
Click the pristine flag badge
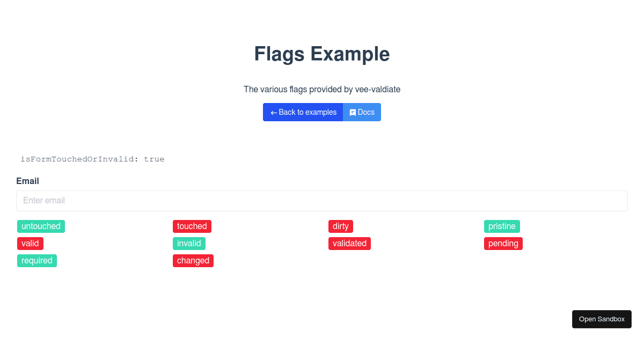pos(502,226)
